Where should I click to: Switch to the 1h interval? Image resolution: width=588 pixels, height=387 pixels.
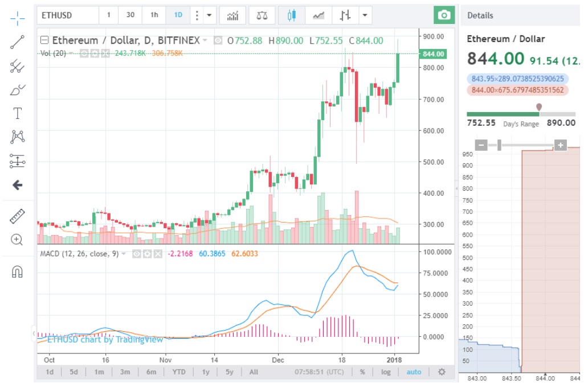154,15
